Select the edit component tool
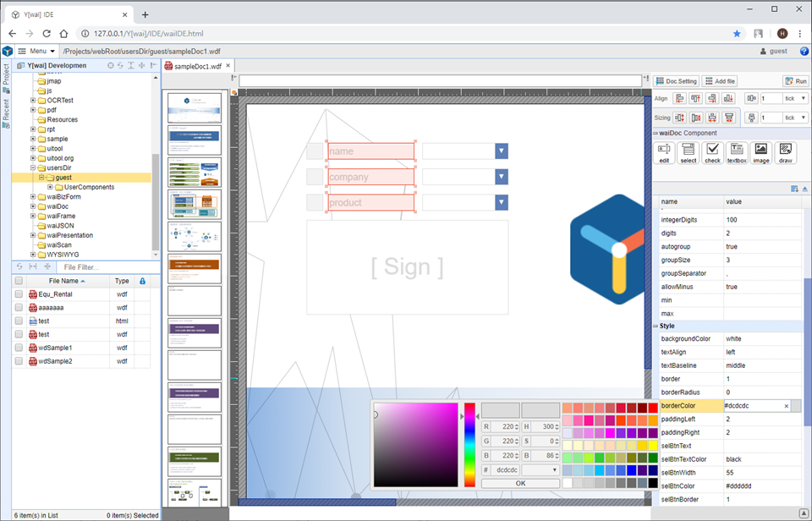The image size is (812, 521). (x=664, y=152)
